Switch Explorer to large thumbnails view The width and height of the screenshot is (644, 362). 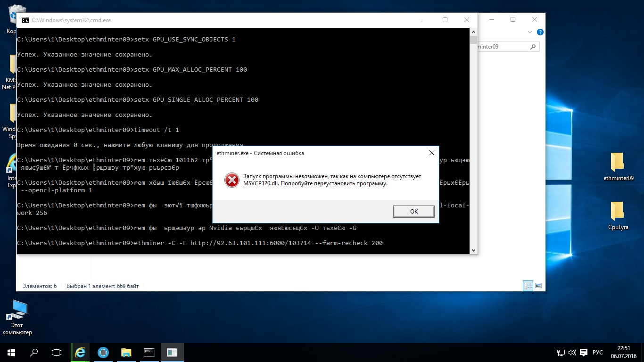pyautogui.click(x=538, y=286)
